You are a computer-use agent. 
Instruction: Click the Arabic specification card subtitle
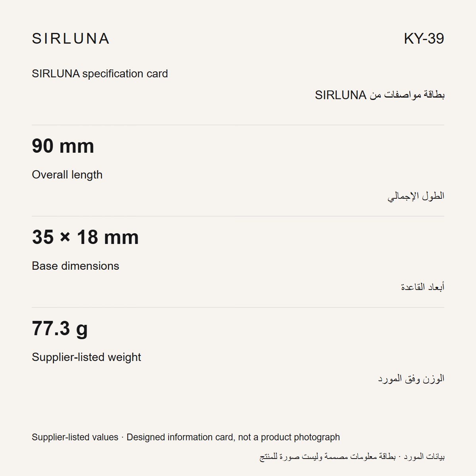click(380, 95)
